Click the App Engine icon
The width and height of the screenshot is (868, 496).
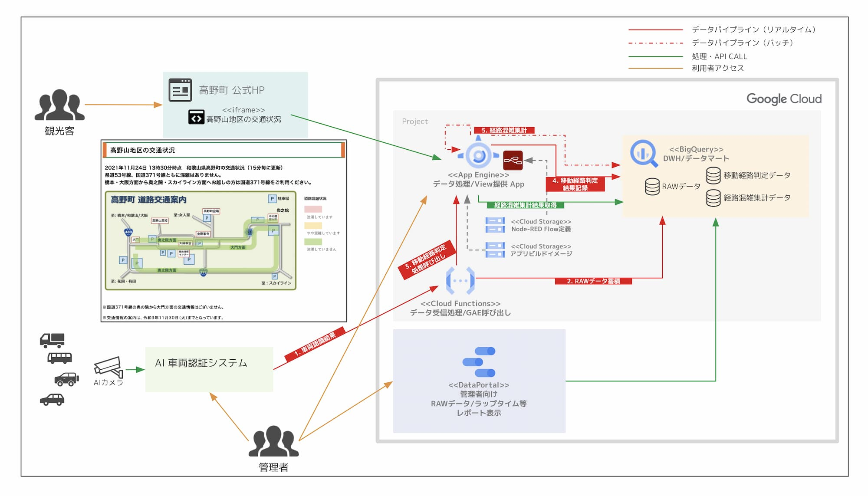click(x=478, y=153)
